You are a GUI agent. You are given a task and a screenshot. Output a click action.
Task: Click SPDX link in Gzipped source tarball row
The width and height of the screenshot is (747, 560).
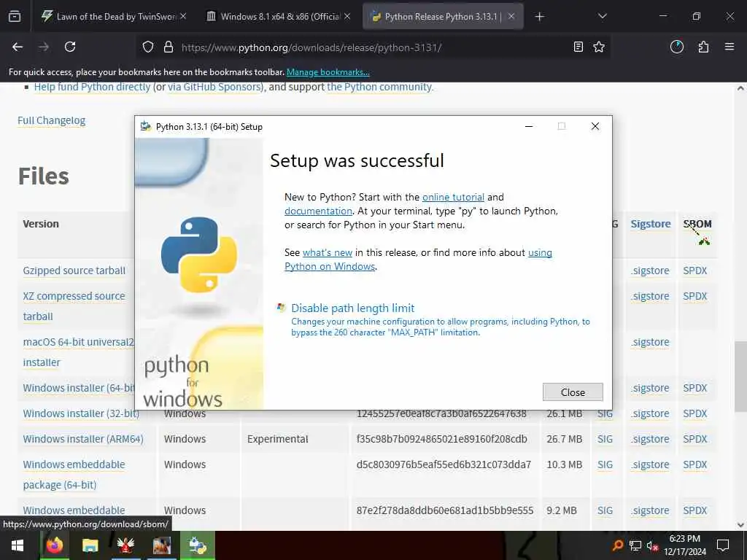pos(695,271)
